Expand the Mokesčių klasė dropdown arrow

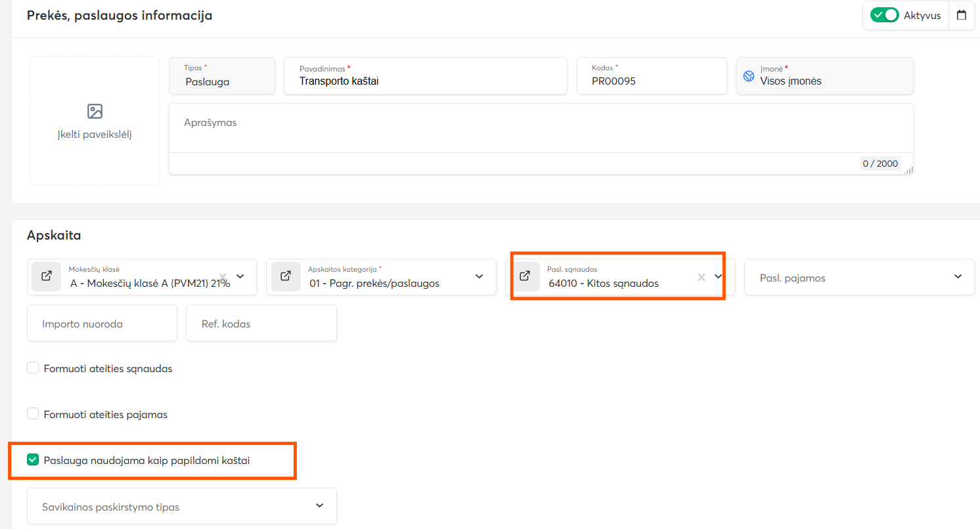point(240,276)
